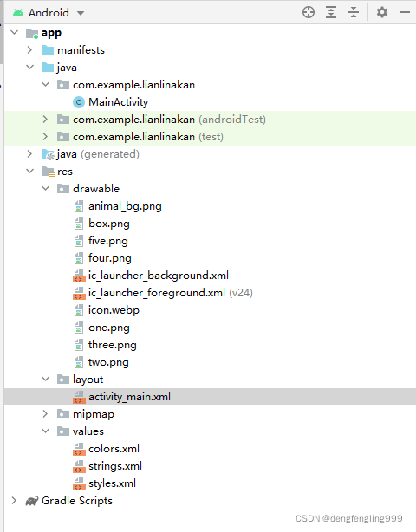Click the manifests folder icon
The width and height of the screenshot is (416, 532).
point(48,50)
